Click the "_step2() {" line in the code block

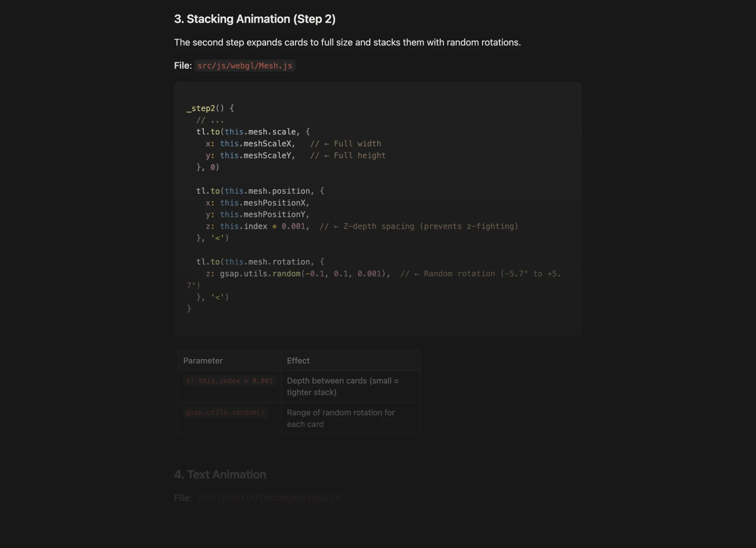tap(210, 108)
